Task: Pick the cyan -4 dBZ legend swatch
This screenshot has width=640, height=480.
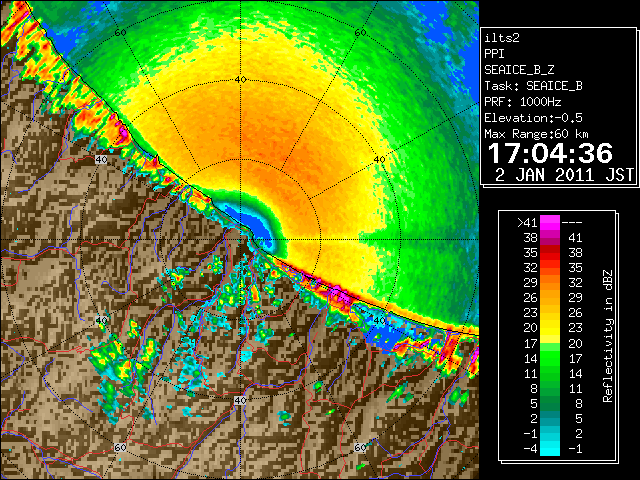Action: coord(550,449)
